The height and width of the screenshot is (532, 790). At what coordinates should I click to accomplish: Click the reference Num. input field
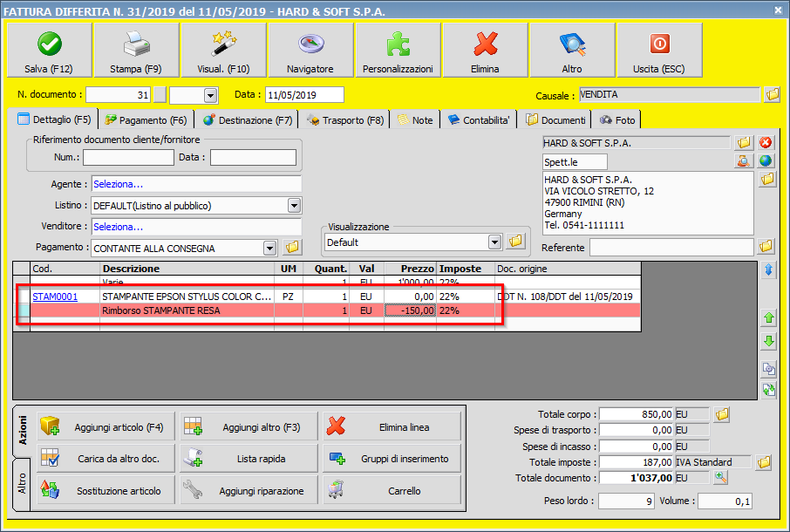click(x=128, y=157)
